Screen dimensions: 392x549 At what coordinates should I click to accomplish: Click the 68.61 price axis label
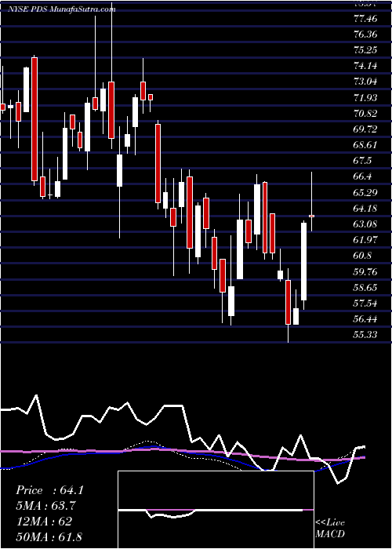pyautogui.click(x=365, y=145)
